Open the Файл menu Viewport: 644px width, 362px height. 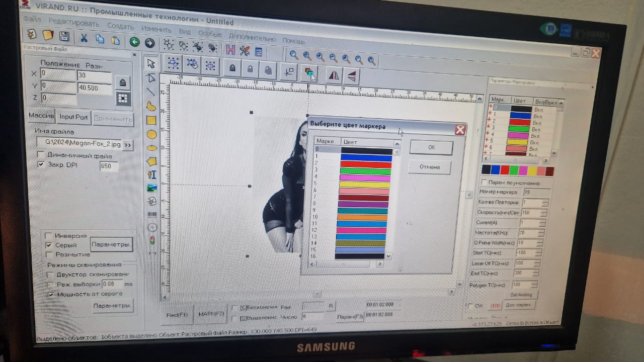click(32, 20)
